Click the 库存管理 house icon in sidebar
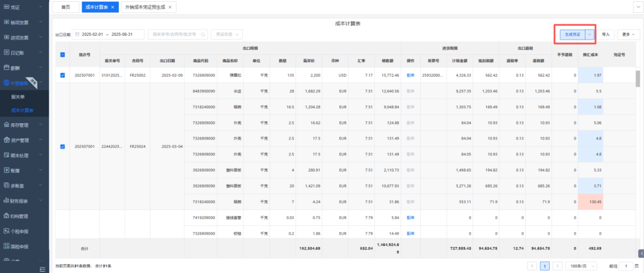Image resolution: width=644 pixels, height=273 pixels. (x=6, y=125)
